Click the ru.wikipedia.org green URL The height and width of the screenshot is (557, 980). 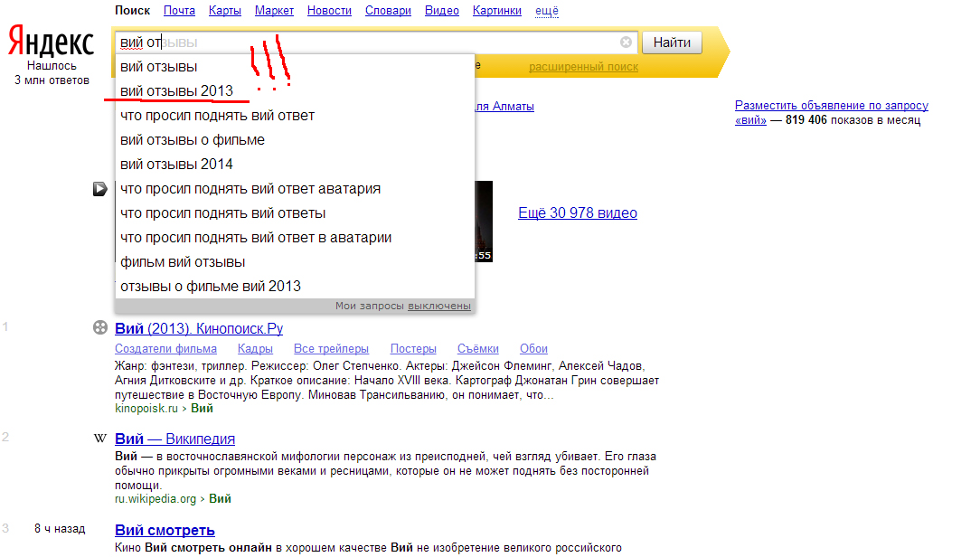coord(155,499)
